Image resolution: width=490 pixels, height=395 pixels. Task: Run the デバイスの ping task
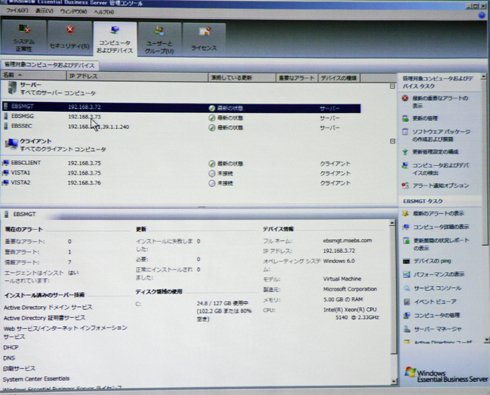[x=427, y=261]
